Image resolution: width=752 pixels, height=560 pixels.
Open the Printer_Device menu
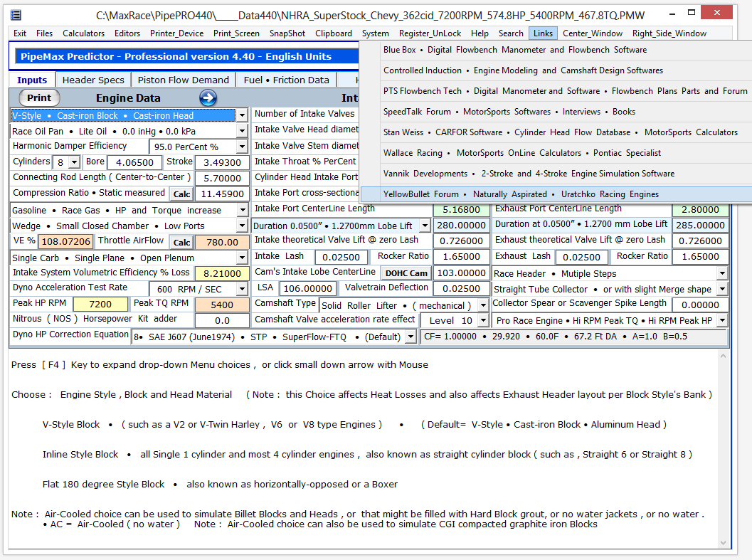click(x=176, y=33)
